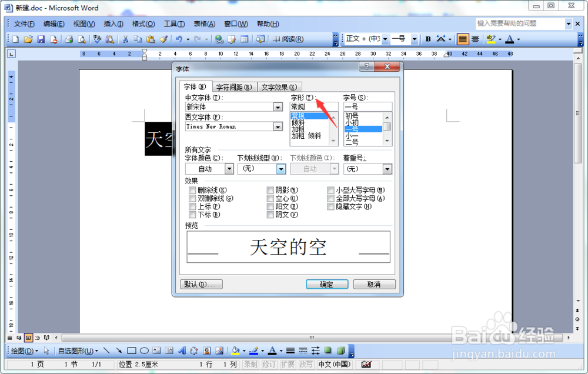Open Print Preview from the toolbar

click(x=81, y=39)
